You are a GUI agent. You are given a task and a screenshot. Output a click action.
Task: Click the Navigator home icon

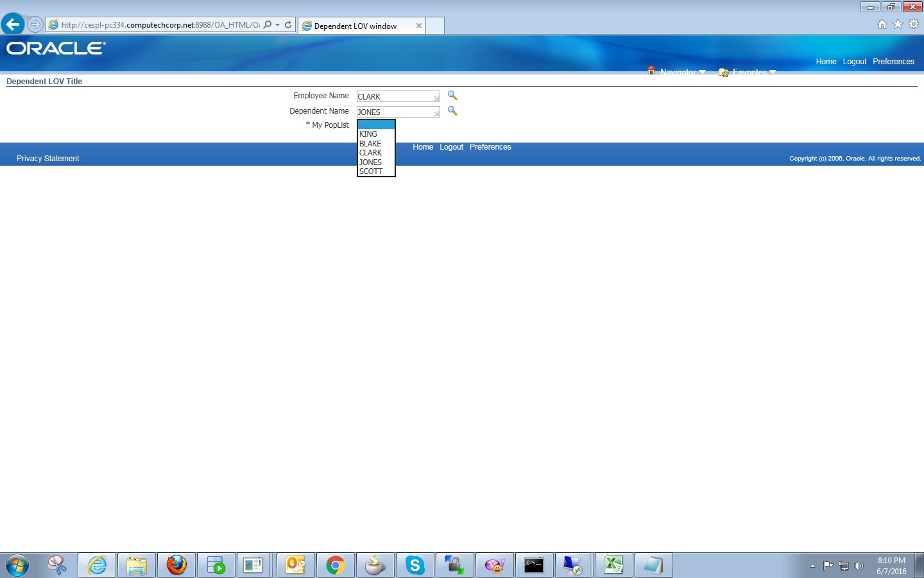[x=651, y=71]
